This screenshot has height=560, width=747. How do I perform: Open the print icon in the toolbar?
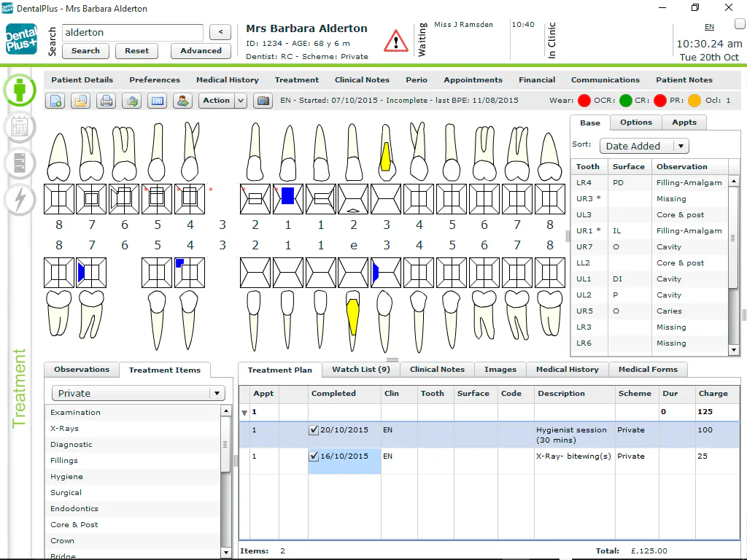click(106, 101)
